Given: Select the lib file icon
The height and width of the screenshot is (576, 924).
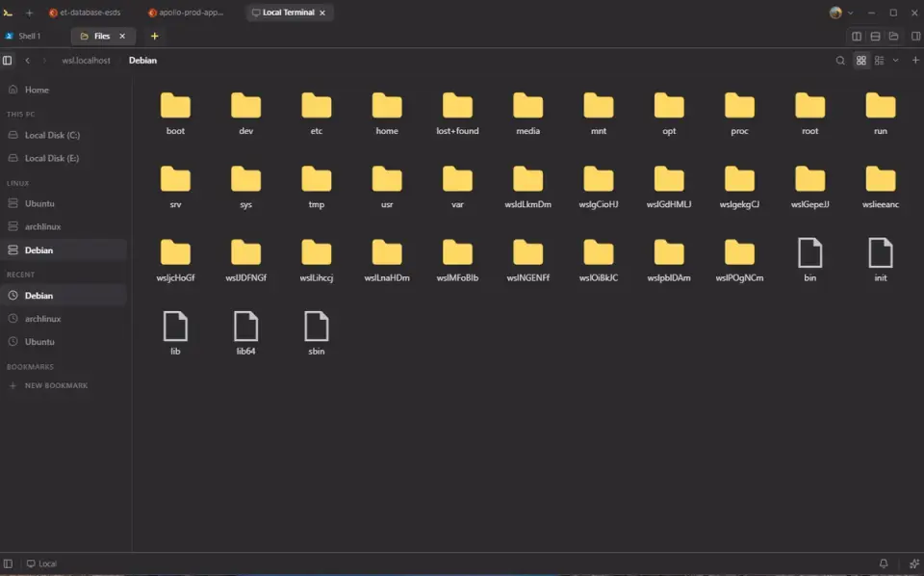Looking at the screenshot, I should (175, 326).
